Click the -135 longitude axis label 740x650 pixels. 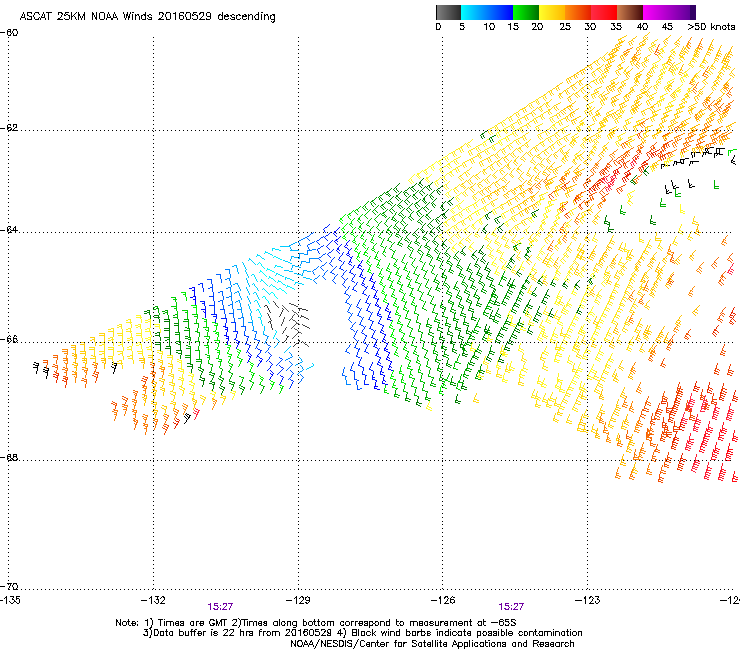[10, 600]
